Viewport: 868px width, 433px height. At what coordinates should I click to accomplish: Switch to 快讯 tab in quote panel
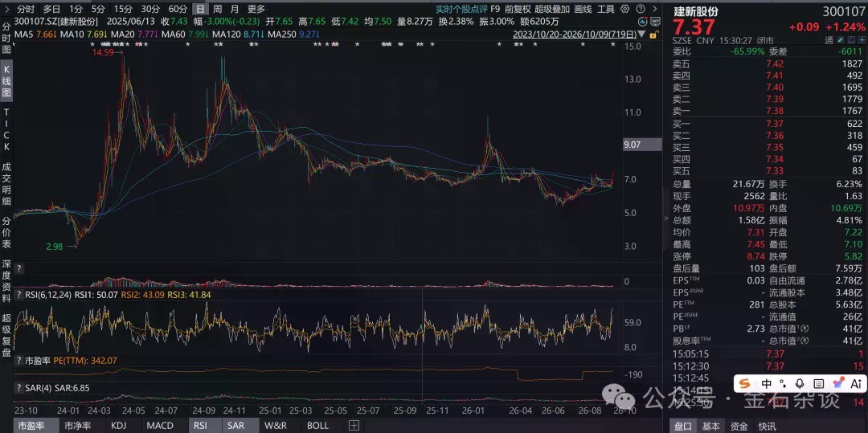767,426
